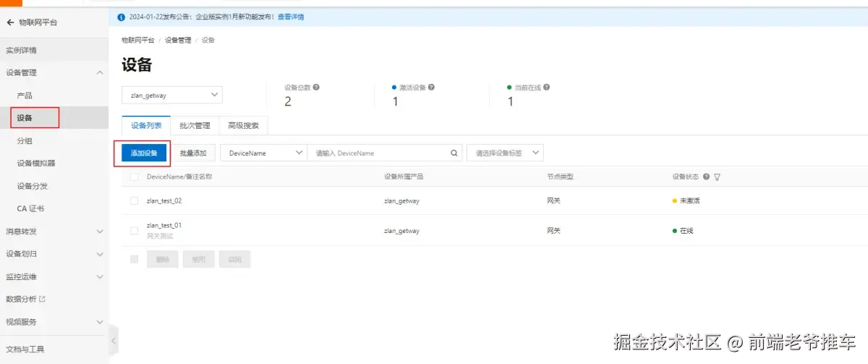The image size is (868, 364).
Task: Go back using the arrow beside 物联网平台
Action: [x=10, y=22]
